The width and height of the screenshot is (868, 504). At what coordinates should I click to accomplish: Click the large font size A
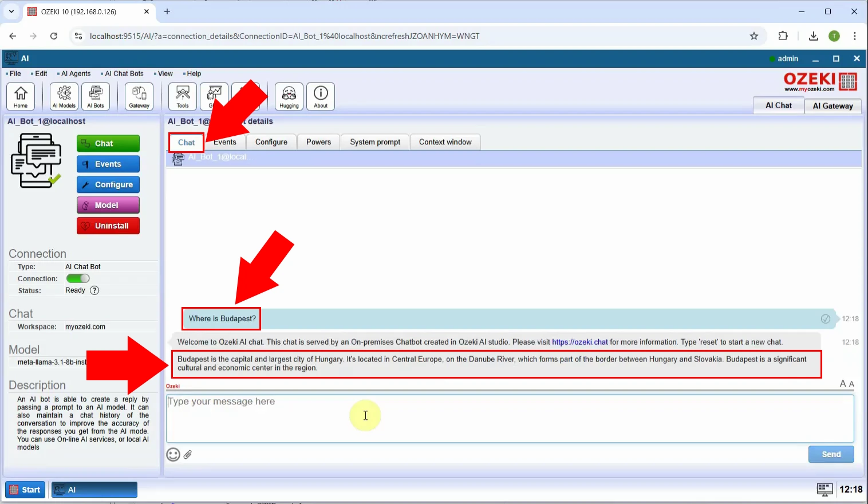[843, 384]
